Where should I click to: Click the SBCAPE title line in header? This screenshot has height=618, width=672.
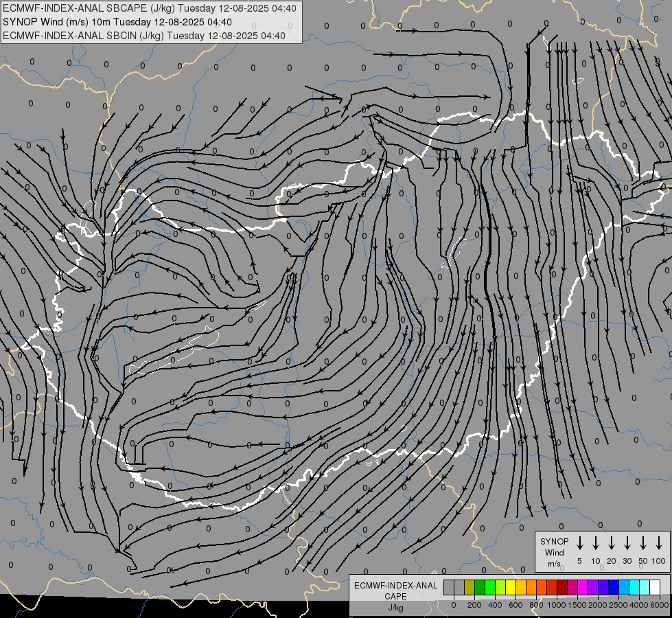click(149, 8)
